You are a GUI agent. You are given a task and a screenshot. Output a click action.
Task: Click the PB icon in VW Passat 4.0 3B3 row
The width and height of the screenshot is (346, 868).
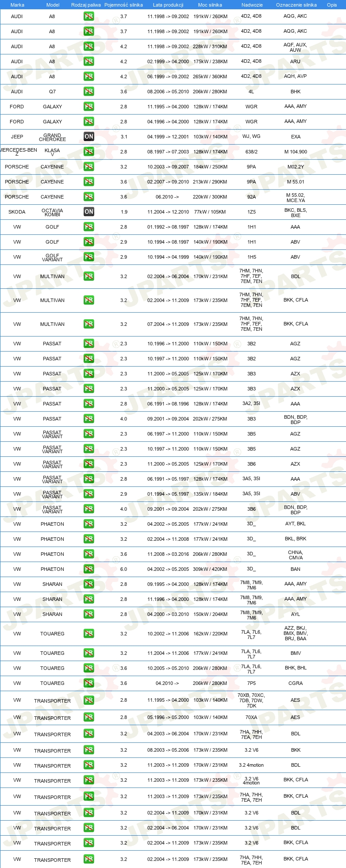point(89,419)
